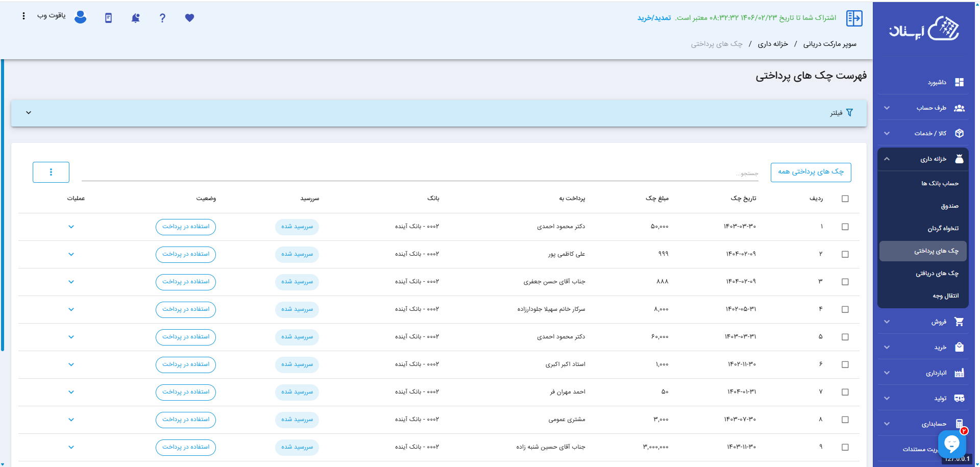Image resolution: width=980 pixels, height=467 pixels.
Task: Click the داشبورد dashboard grid icon
Action: click(x=960, y=82)
